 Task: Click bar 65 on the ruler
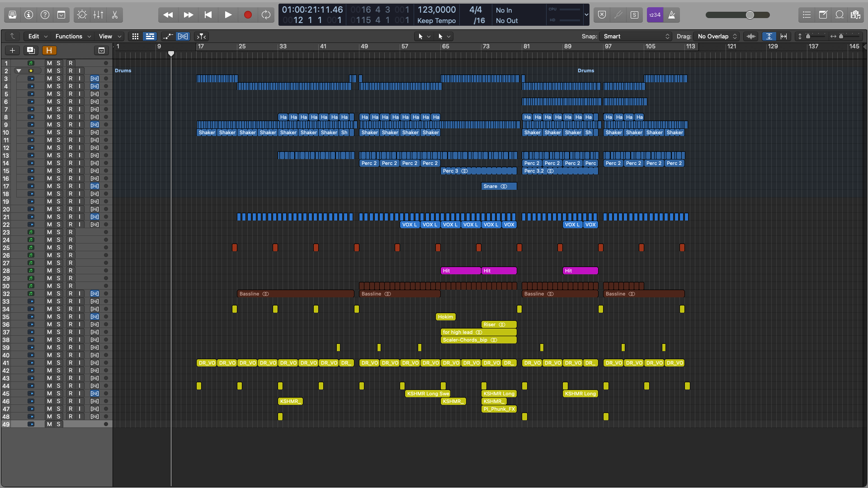point(446,47)
